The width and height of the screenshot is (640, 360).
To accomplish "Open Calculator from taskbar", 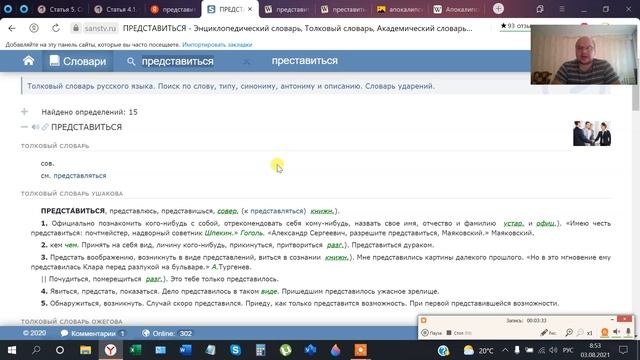I will point(260,350).
